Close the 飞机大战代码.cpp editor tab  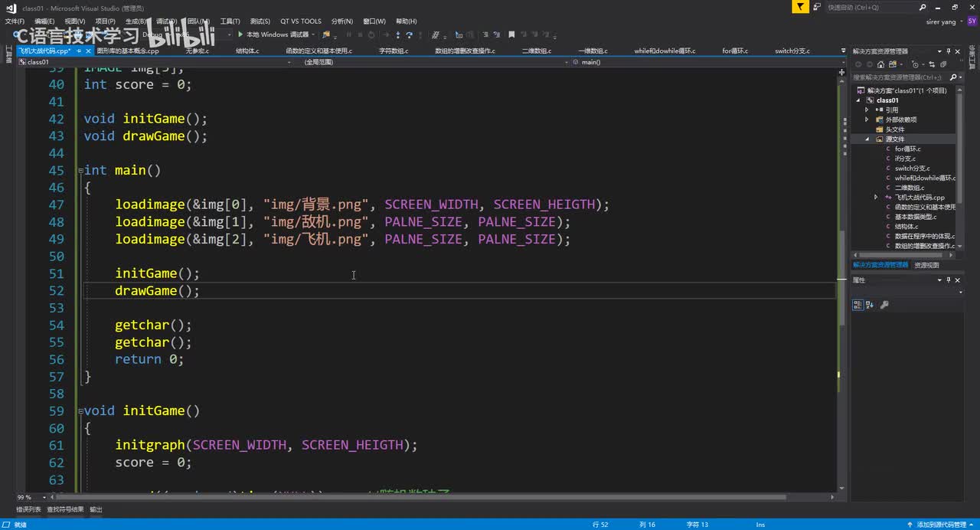point(88,51)
